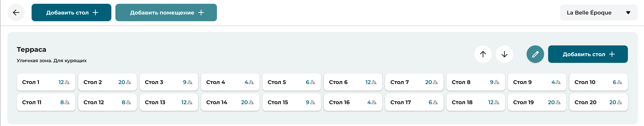Click the top toolbar Добавить стол button

coord(71,12)
